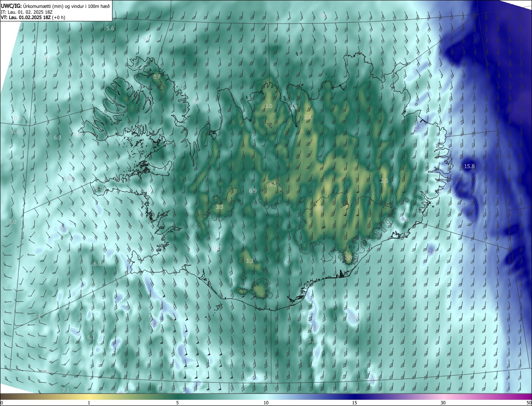Pick the dark navy color above the 15 tick
This screenshot has width=532, height=406.
click(x=355, y=396)
